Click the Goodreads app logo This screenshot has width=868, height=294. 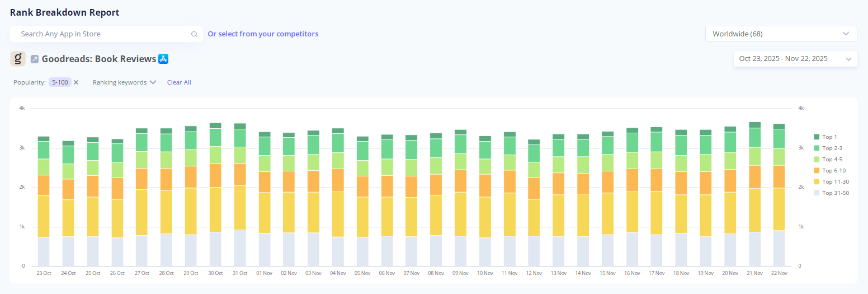18,59
